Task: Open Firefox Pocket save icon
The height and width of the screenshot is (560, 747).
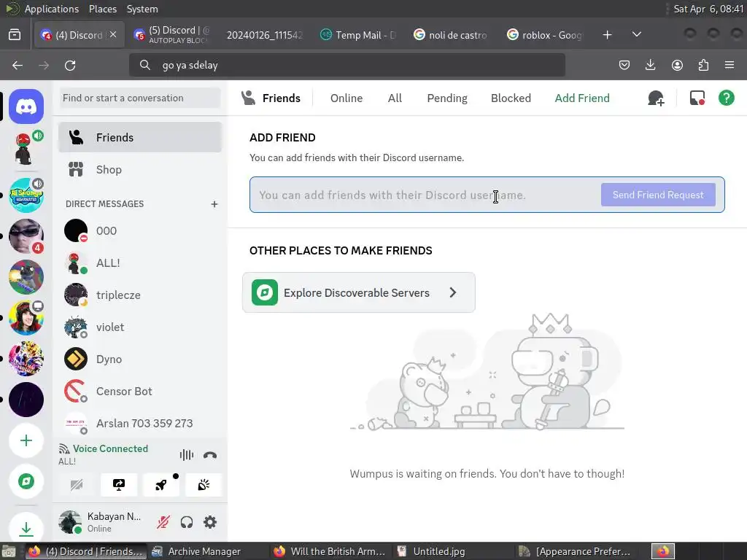Action: (x=624, y=65)
